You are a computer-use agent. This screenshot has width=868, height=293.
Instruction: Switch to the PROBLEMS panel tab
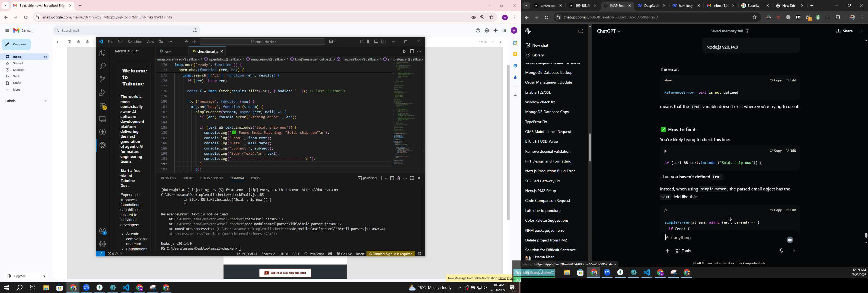[x=168, y=178]
